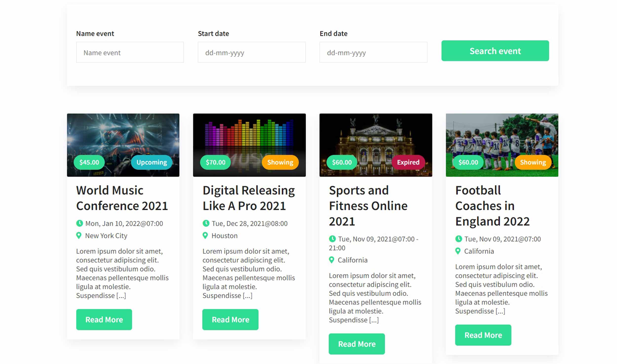Viewport: 617px width, 364px height.
Task: Open the End date field
Action: click(373, 52)
